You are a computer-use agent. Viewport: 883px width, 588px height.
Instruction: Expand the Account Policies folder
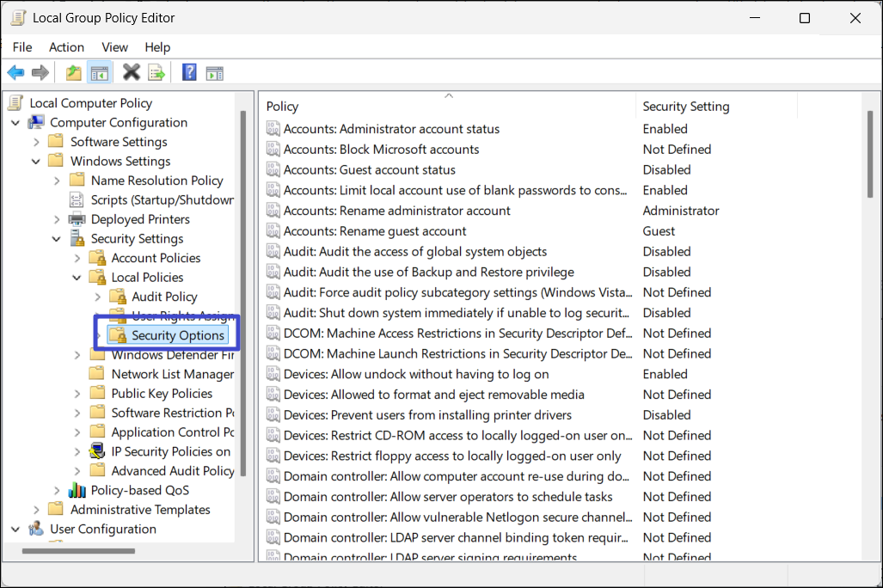(x=77, y=258)
